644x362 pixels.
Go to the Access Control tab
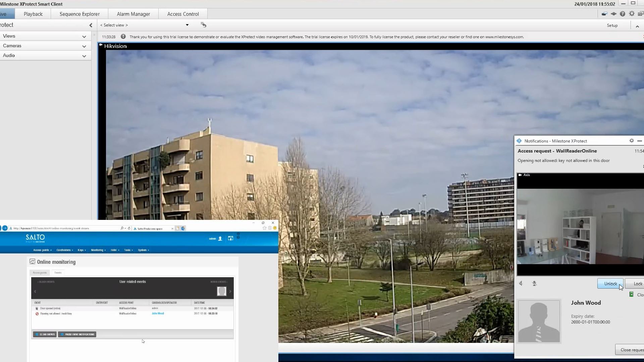coord(183,14)
